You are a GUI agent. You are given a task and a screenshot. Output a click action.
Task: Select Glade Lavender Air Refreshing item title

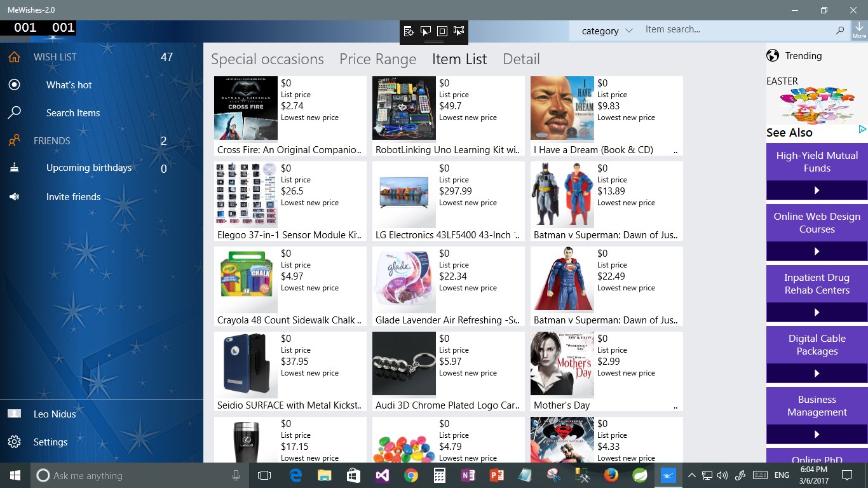click(x=448, y=320)
